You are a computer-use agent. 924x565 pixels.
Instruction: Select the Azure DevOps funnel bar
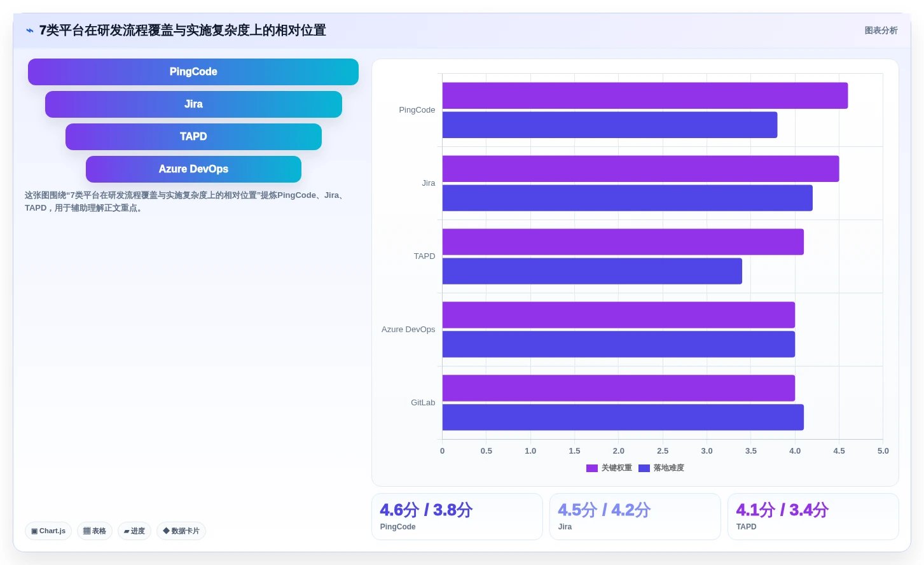(193, 169)
